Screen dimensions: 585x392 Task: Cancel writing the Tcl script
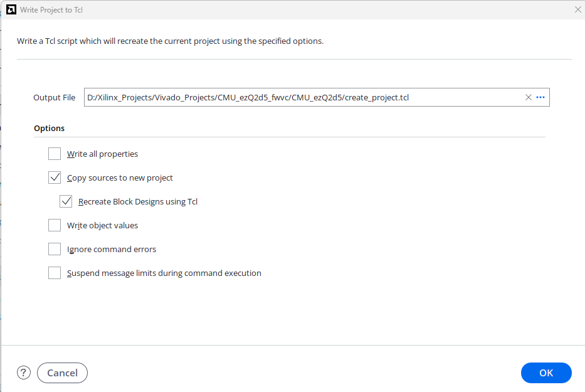click(62, 373)
